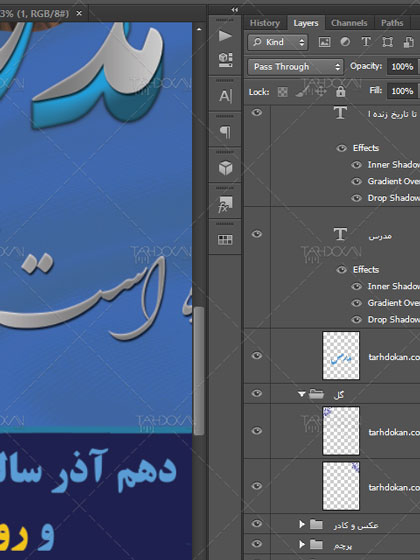Hide Drop Shadow on 'تا تاریخ زنده' layer
Screen dimensions: 420x560
click(356, 198)
